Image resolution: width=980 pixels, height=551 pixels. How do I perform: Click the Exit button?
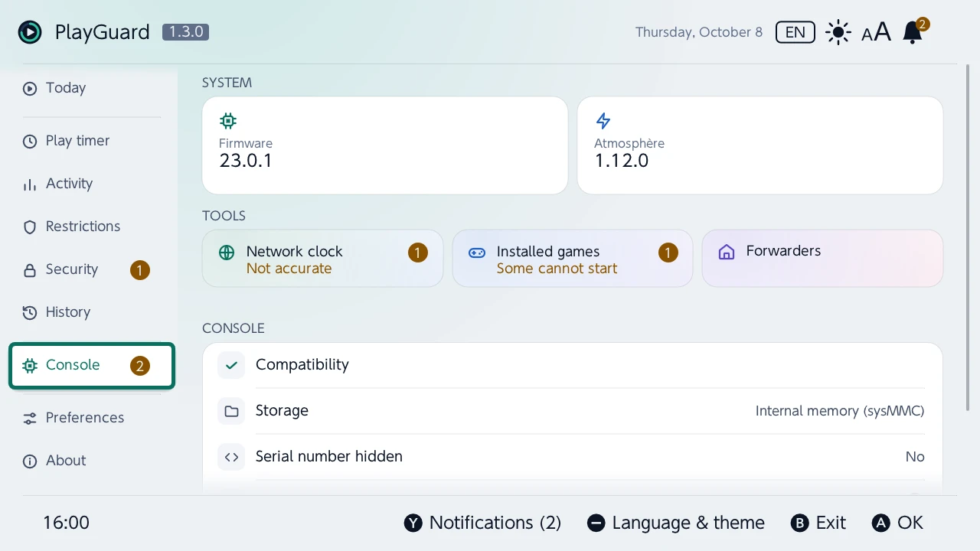tap(818, 523)
